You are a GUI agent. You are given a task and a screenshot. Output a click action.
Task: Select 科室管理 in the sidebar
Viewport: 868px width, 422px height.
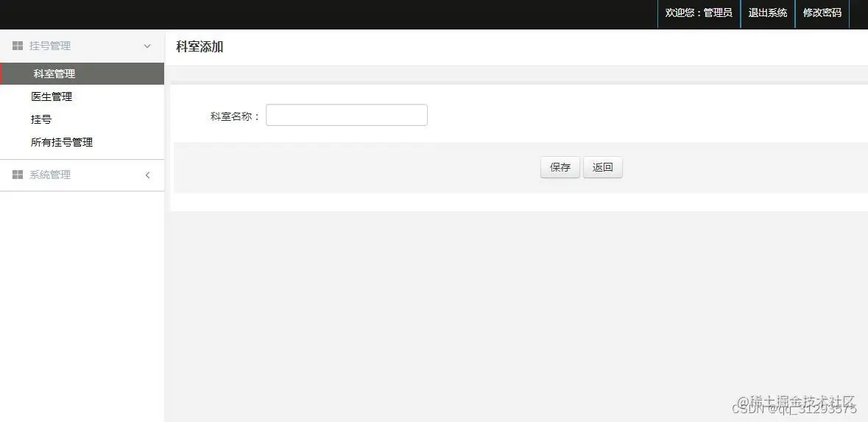pos(82,74)
